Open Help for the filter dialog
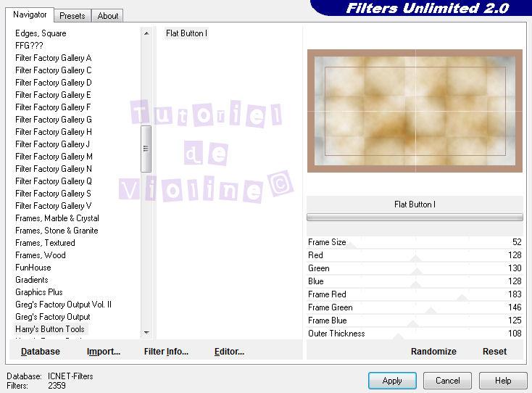Image resolution: width=532 pixels, height=393 pixels. [x=503, y=380]
